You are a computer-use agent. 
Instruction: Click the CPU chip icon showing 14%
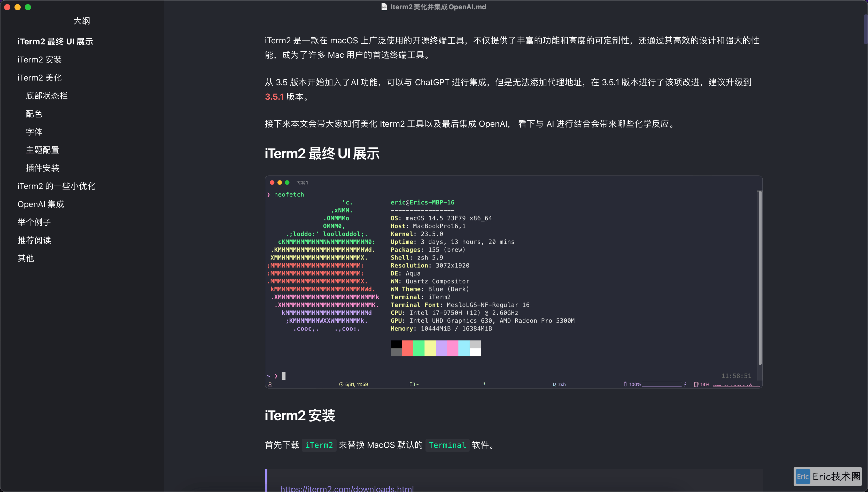[x=696, y=384]
